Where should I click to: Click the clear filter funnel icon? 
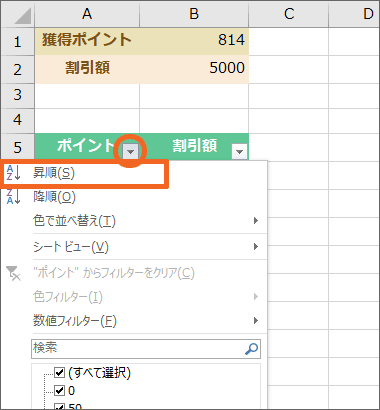14,273
